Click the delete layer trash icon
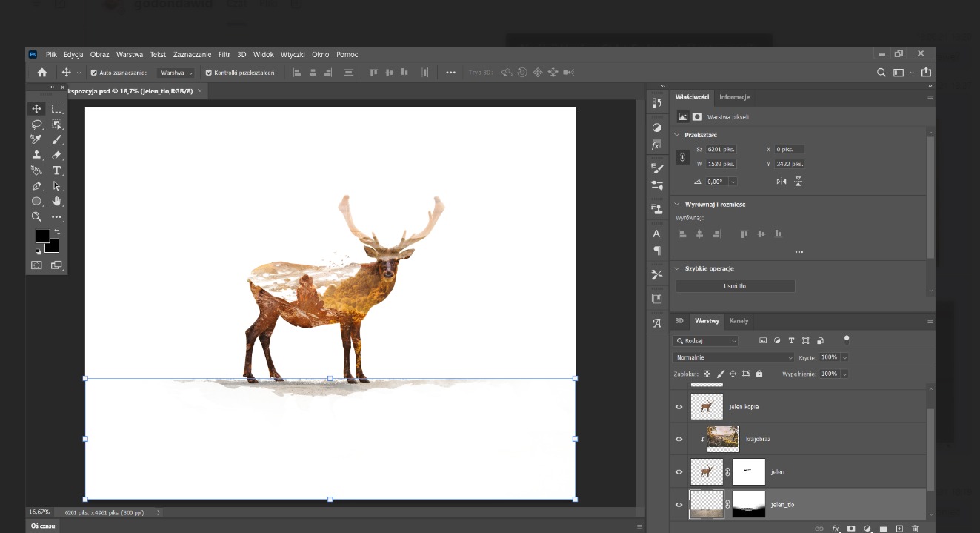Screen dimensions: 980x533 916,529
